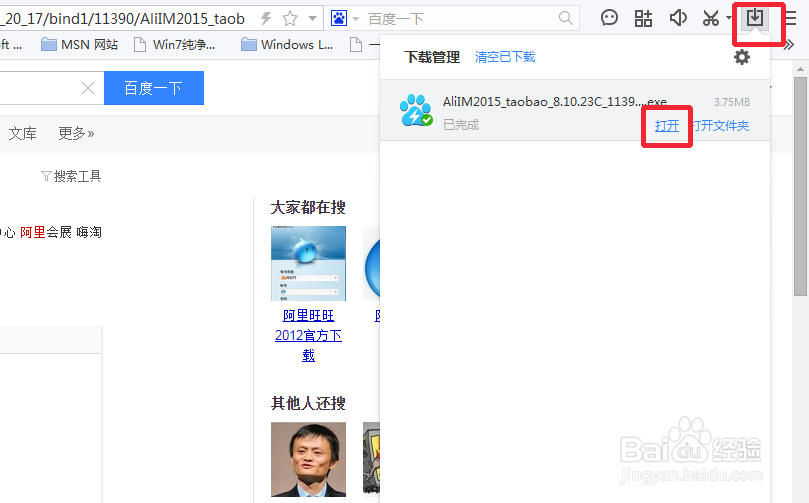Click the Jack Ma portrait thumbnail
809x503 pixels.
click(x=309, y=460)
